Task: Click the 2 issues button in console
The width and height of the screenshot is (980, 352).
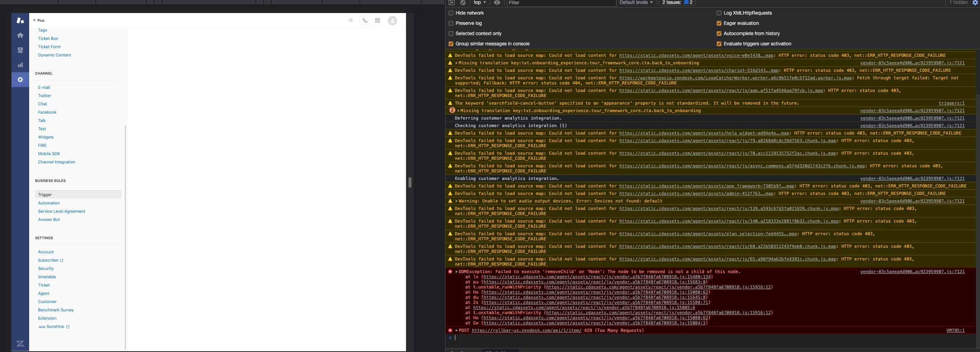Action: (x=677, y=2)
